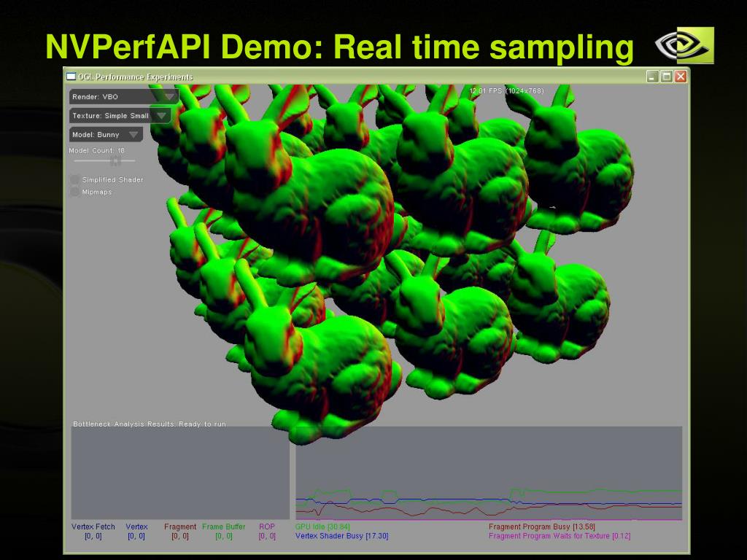Screen dimensions: 747x560
Task: Click the NVIDIA eye logo
Action: pyautogui.click(x=684, y=45)
